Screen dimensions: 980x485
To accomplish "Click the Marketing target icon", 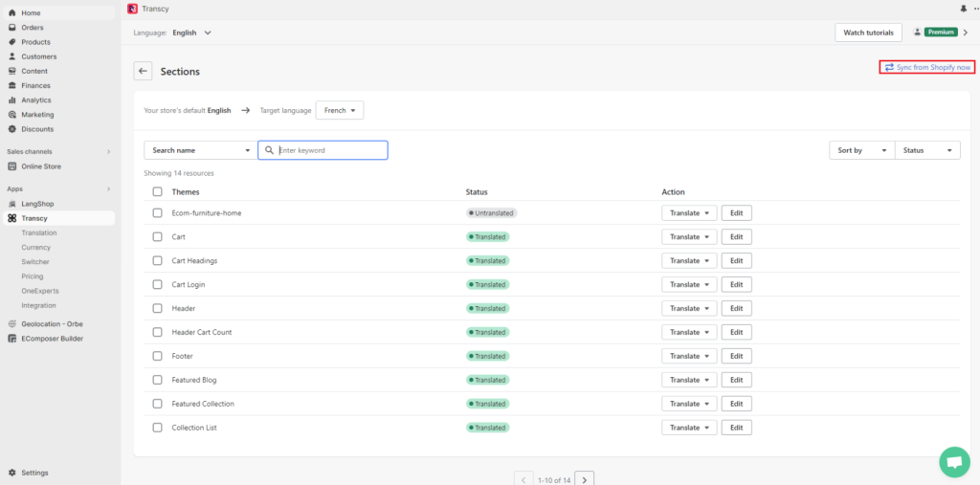I will point(11,115).
